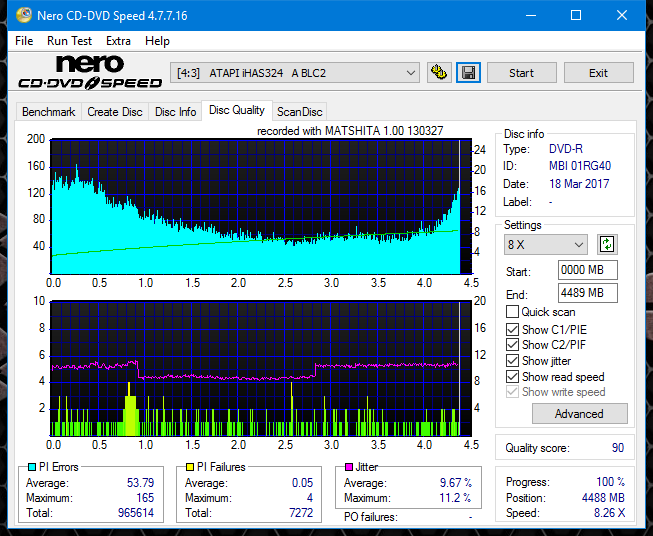Open the 8 X speed dropdown

[546, 244]
